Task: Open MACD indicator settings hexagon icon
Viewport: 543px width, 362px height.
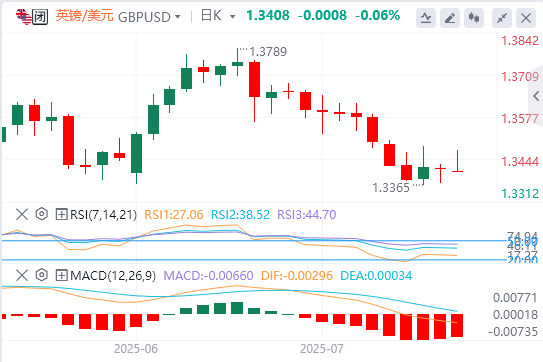Action: tap(42, 275)
